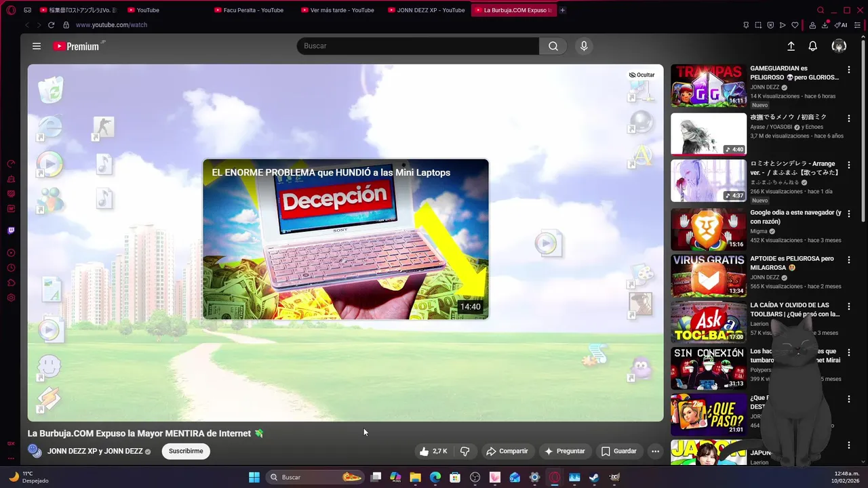Open Microsoft Edge from taskbar
868x488 pixels.
[x=435, y=477]
